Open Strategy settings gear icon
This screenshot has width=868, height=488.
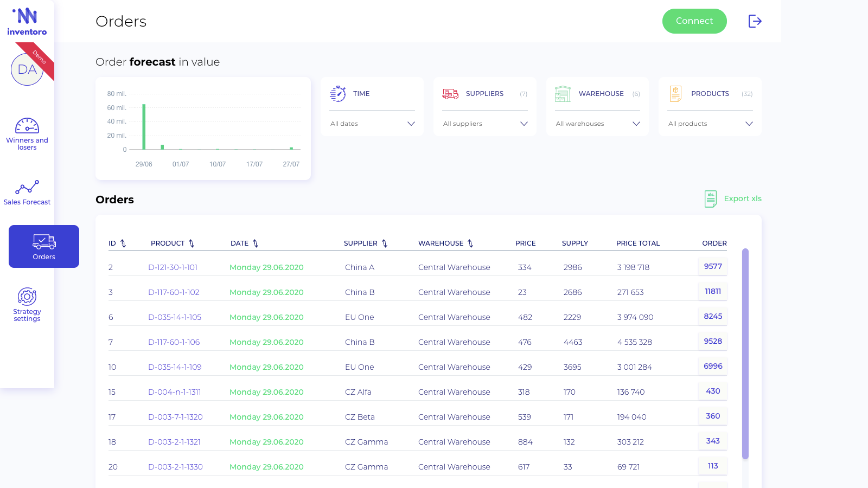(27, 297)
